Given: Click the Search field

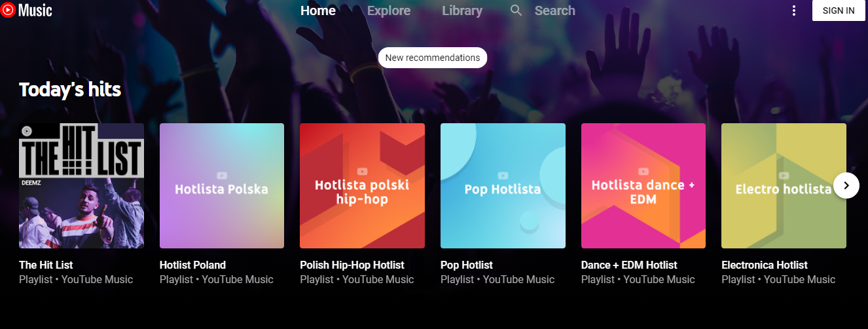Looking at the screenshot, I should click(x=555, y=10).
